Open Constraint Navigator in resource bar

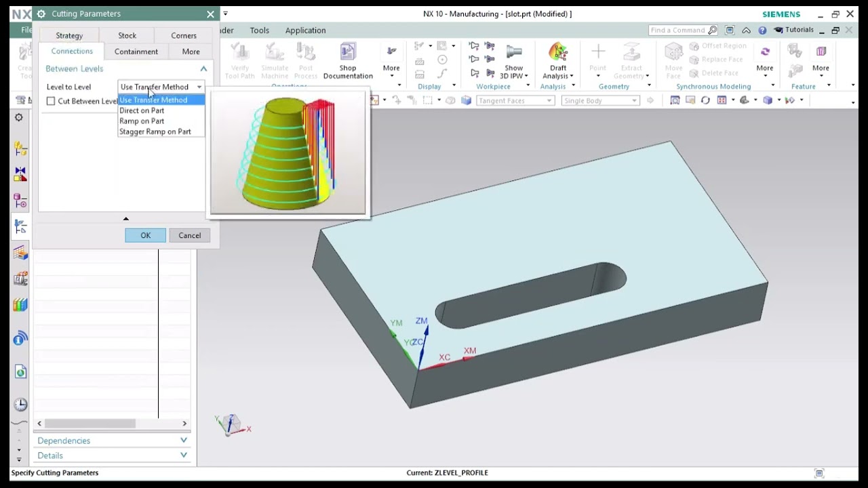[x=20, y=174]
